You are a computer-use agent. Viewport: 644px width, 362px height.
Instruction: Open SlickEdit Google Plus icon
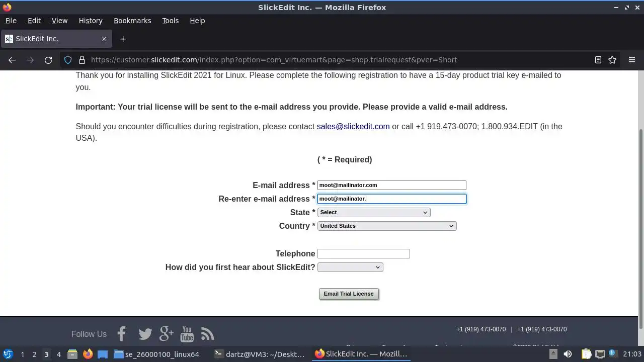pos(166,333)
